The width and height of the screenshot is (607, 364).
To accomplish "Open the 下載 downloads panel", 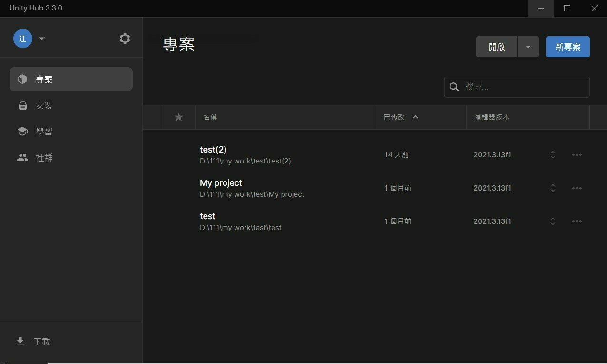I will pos(71,342).
